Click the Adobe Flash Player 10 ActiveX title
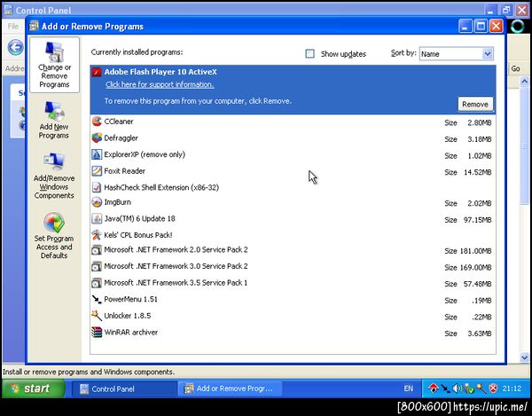The width and height of the screenshot is (532, 416). (x=160, y=72)
